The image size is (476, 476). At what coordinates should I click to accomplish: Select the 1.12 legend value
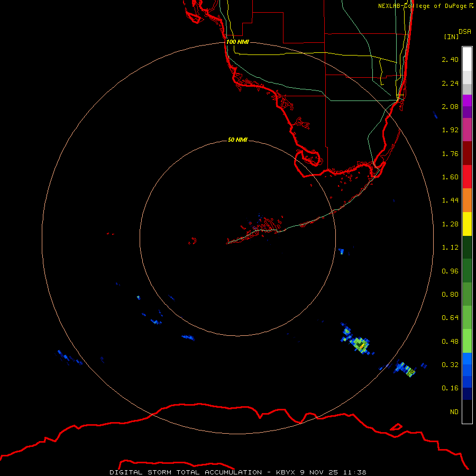click(450, 248)
